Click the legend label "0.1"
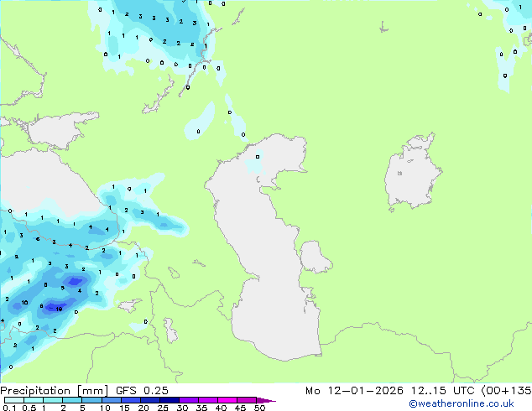This screenshot has height=411, width=532. click(x=9, y=408)
